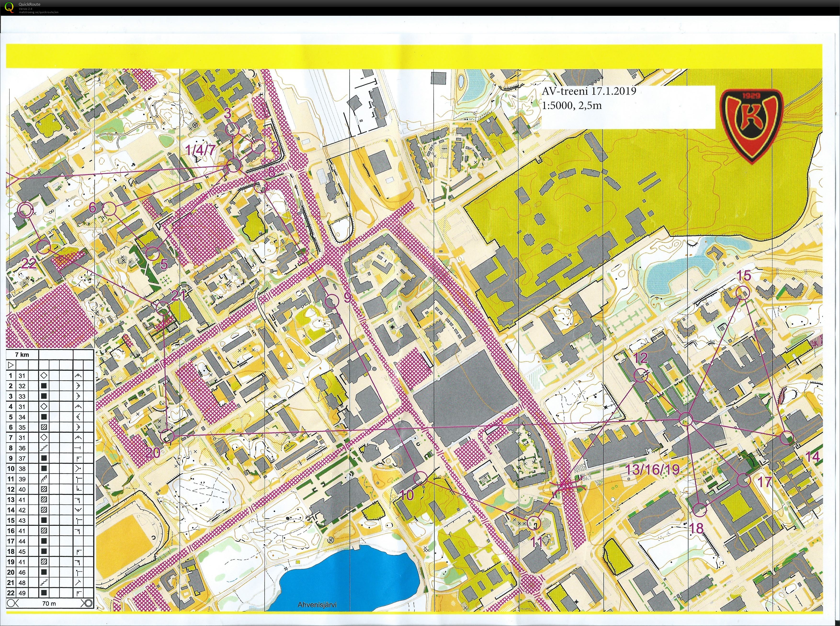Click the stairway symbol in table row 11
Screen dimensions: 840x626
click(x=44, y=479)
